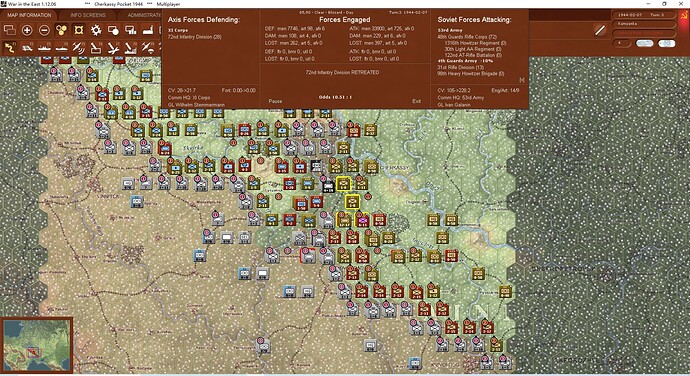Toggle the yellow square hex overlay button
The image size is (690, 376).
pyautogui.click(x=78, y=30)
